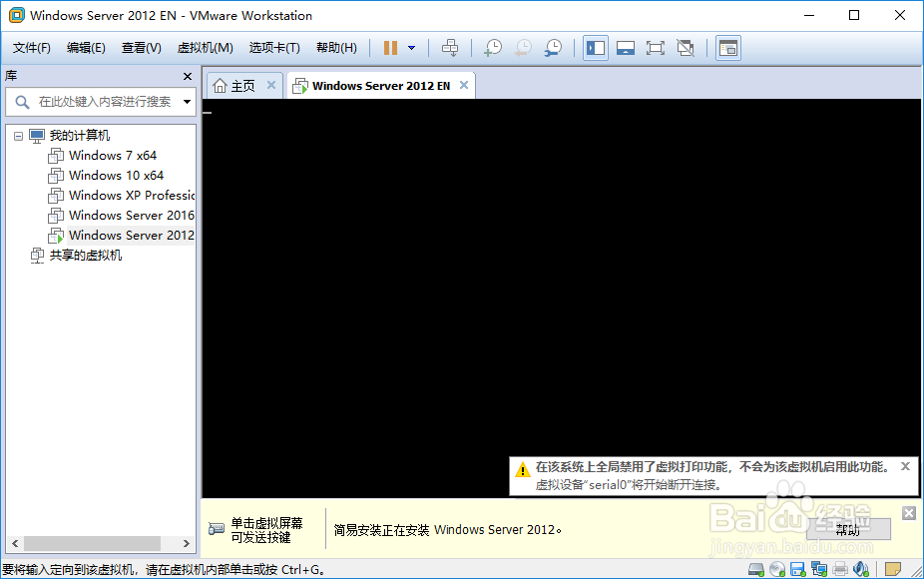Switch to Unity mode icon

click(686, 48)
